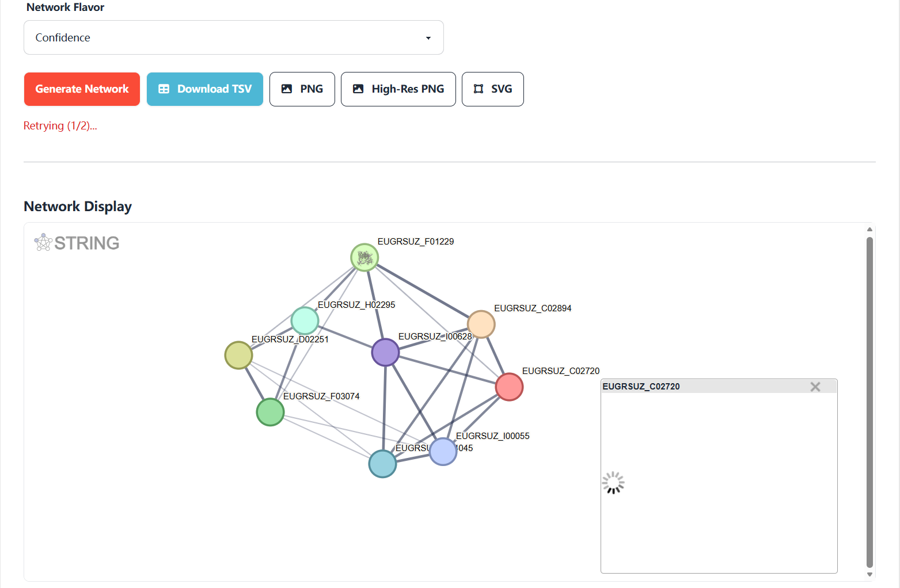Select the green EUGRSUZ_F03074 node
Image resolution: width=900 pixels, height=588 pixels.
(269, 412)
